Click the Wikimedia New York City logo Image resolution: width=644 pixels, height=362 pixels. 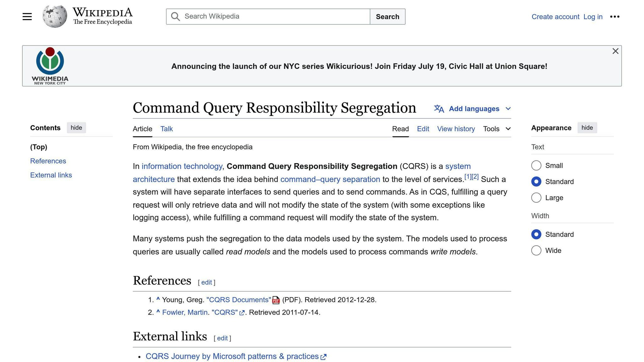point(50,65)
